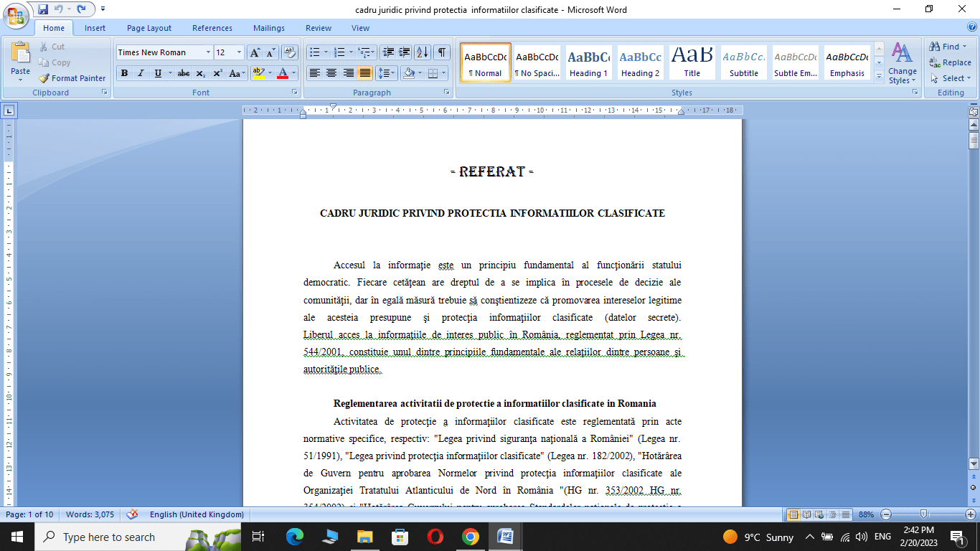Apply italic formatting

point(139,73)
